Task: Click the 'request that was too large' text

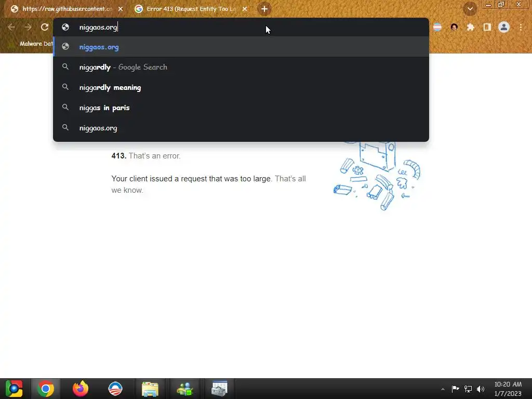Action: point(225,179)
